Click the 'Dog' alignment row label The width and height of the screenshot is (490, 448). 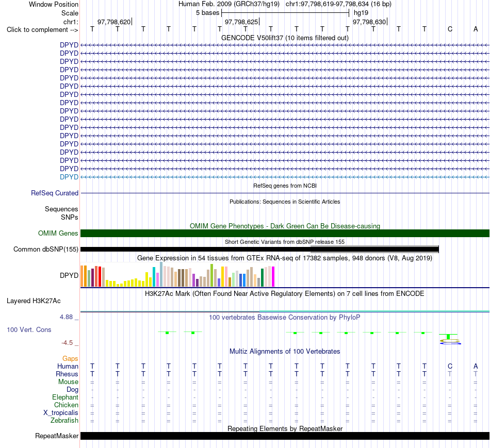click(73, 390)
